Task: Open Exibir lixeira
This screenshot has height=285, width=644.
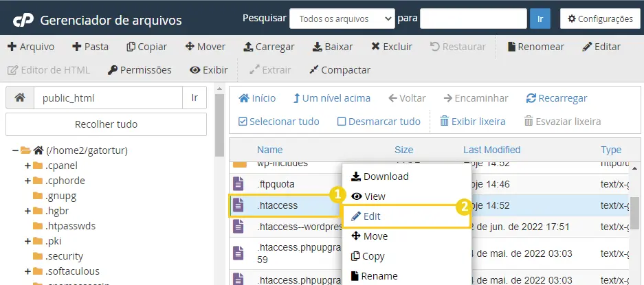Action: (472, 122)
